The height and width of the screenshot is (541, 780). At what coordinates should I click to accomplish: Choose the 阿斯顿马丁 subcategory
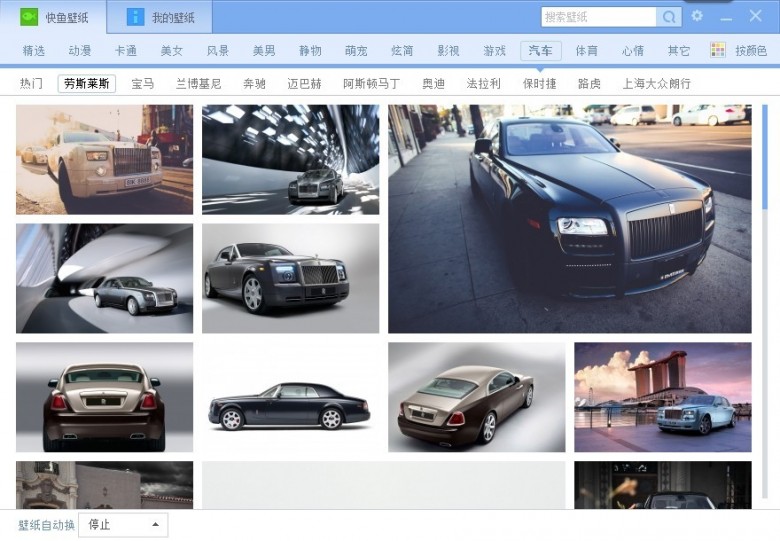click(x=372, y=84)
